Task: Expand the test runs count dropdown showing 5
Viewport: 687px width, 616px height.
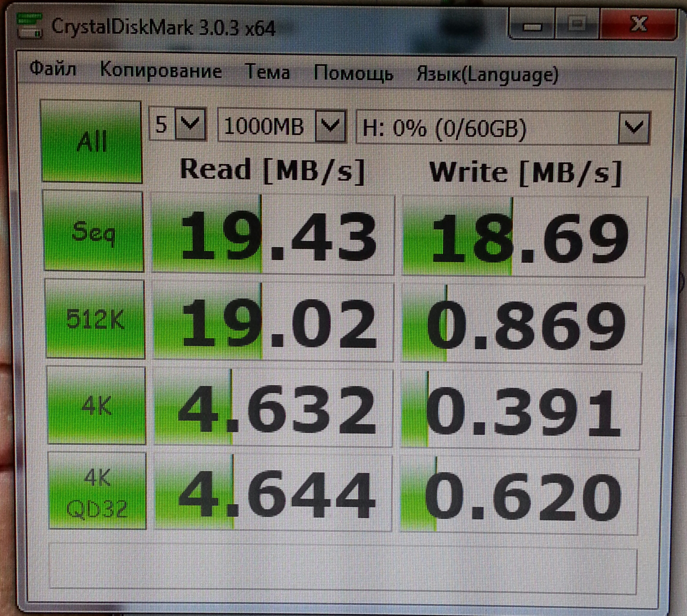Action: tap(190, 125)
